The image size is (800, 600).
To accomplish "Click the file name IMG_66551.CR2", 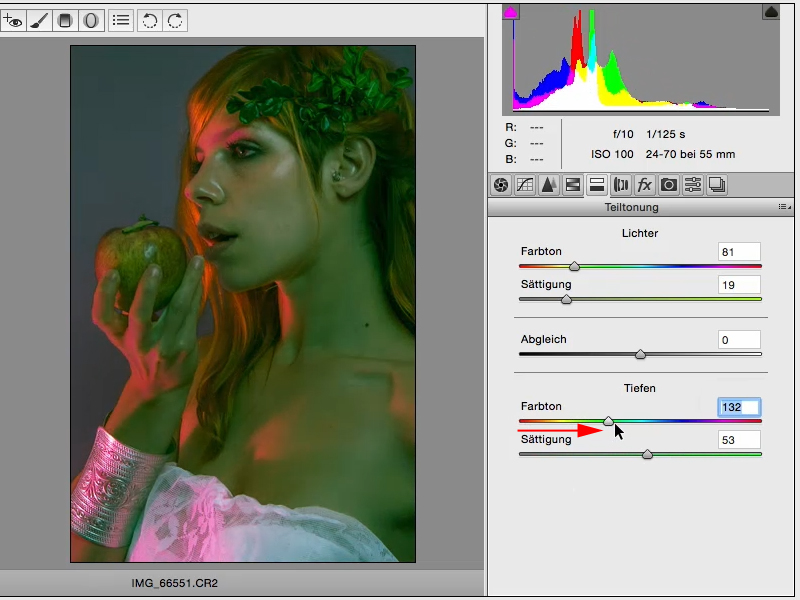I will click(174, 583).
